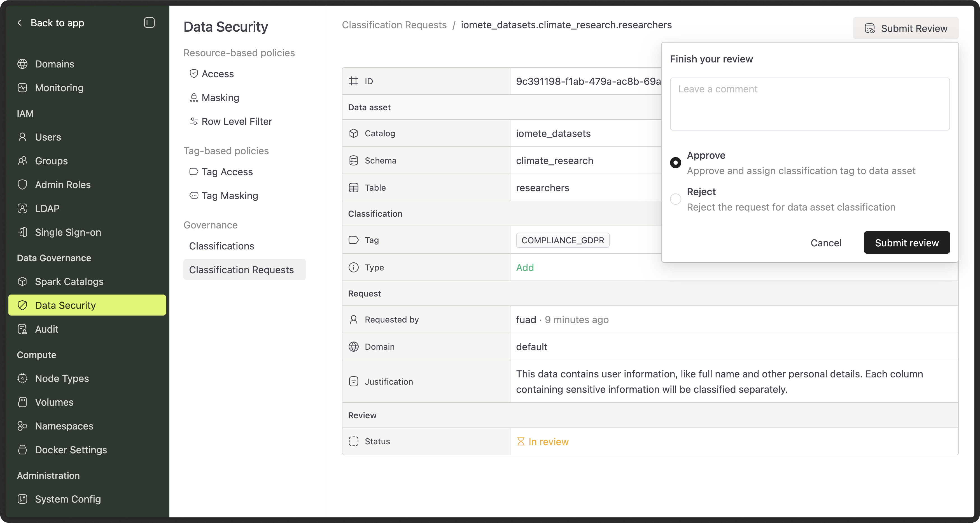Viewport: 980px width, 523px height.
Task: Select the Reject radio option
Action: tap(675, 199)
